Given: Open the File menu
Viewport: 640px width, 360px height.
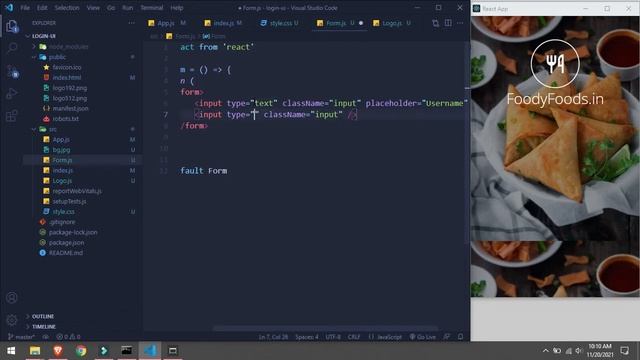Looking at the screenshot, I should click(x=25, y=8).
